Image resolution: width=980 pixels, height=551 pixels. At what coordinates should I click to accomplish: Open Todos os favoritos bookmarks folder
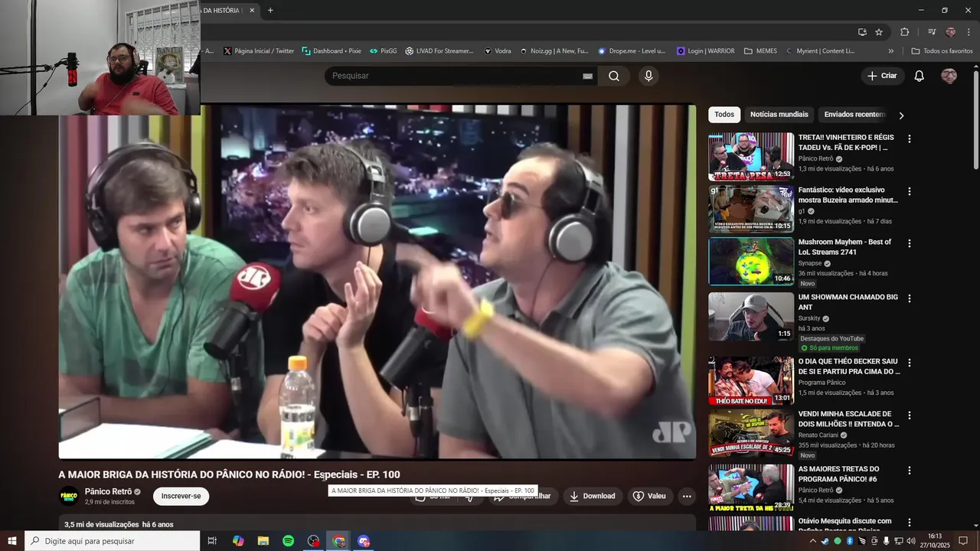942,51
